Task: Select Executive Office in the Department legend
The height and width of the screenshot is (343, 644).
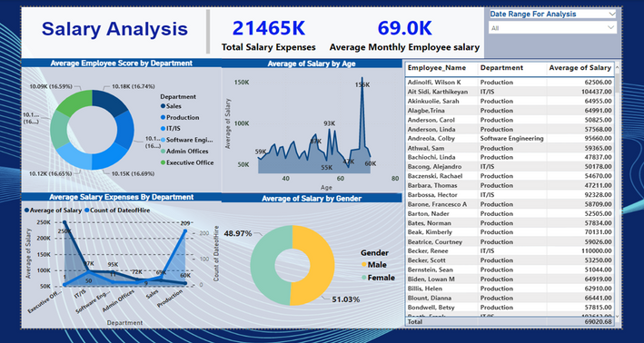Action: [x=187, y=162]
